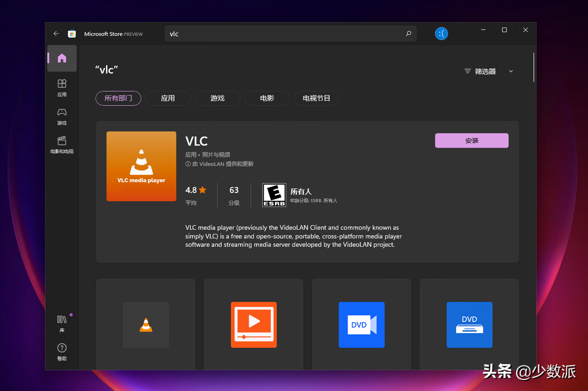Expand the 筛选器 chevron
Viewport: 588px width, 391px height.
511,71
